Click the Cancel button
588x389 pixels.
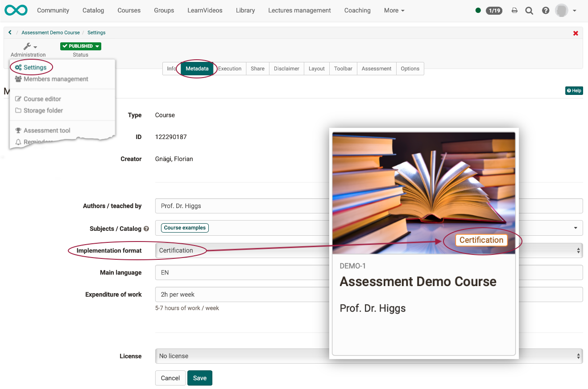[x=170, y=378]
